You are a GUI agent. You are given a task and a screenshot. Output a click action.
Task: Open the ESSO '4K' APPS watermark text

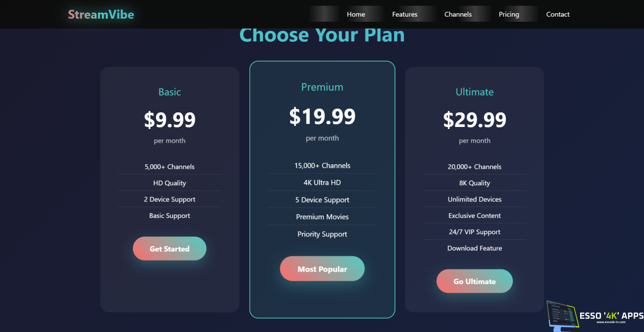point(611,316)
